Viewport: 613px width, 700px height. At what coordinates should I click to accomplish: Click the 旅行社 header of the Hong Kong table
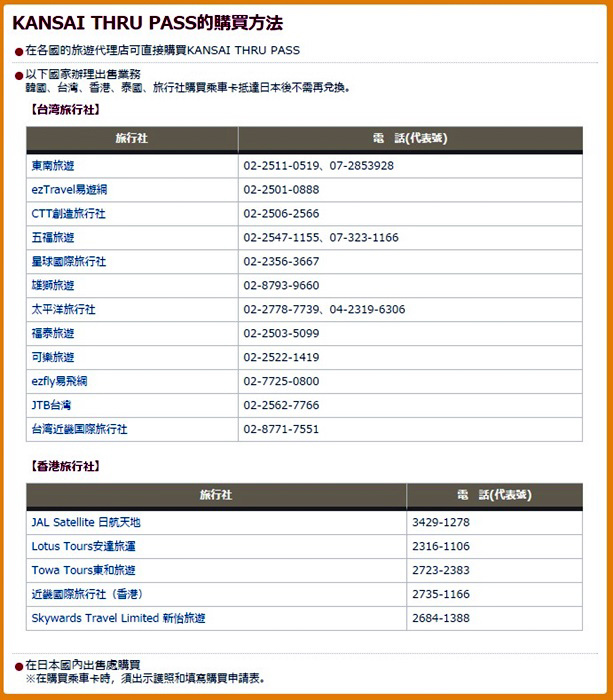pos(216,495)
